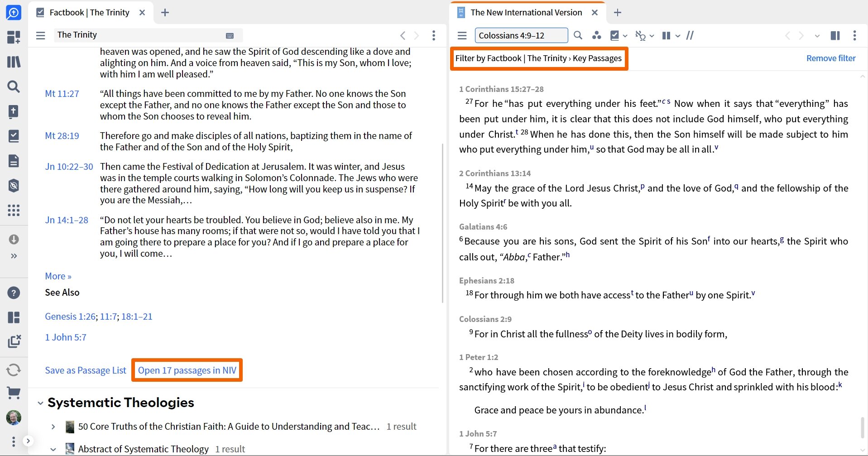Open the Guides compass icon in the sidebar
The image size is (868, 456).
pyautogui.click(x=14, y=185)
